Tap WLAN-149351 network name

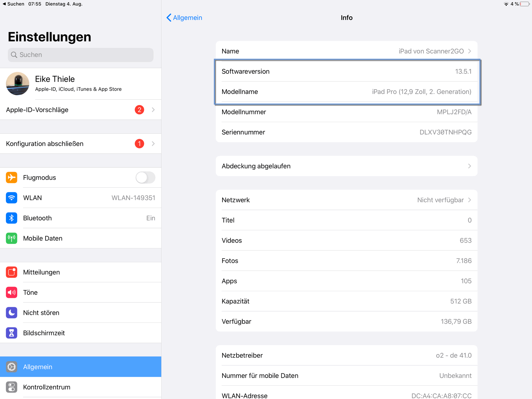[x=133, y=198]
